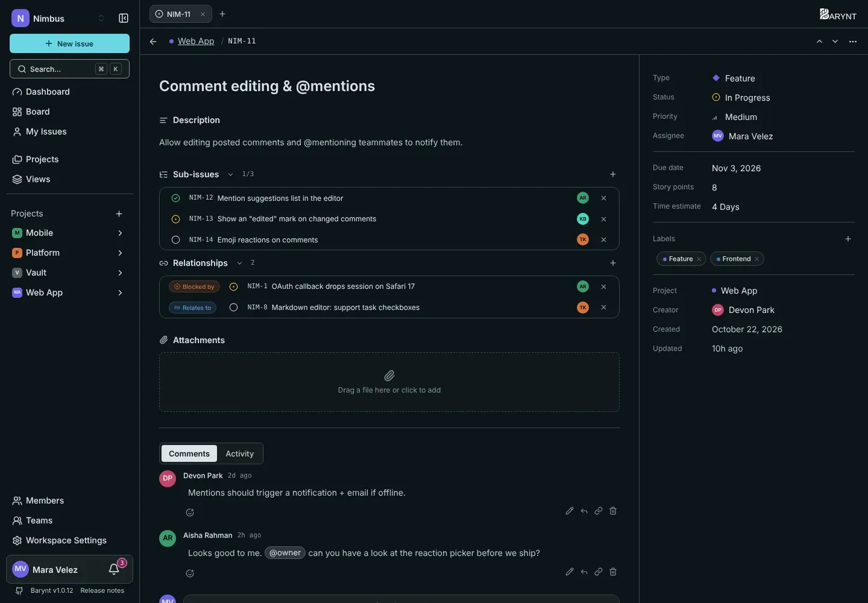Edit Devon Park's comment
This screenshot has height=603, width=868.
coord(570,511)
